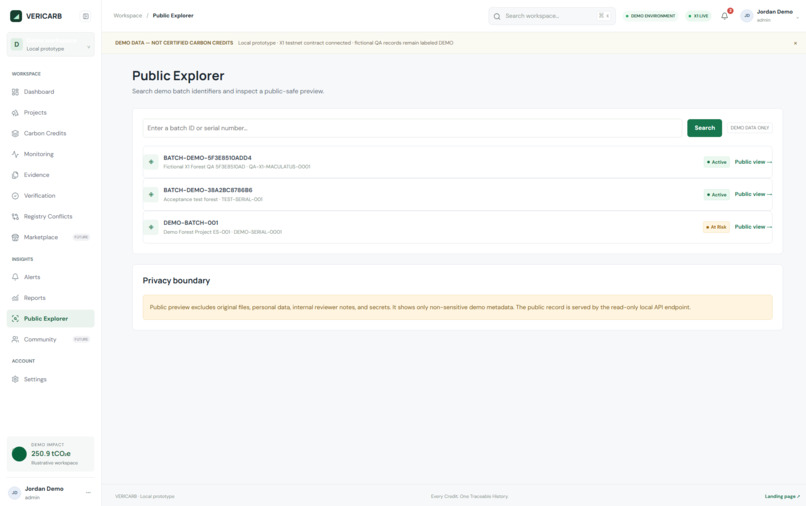Click the FUTURE tag beside Community
The width and height of the screenshot is (806, 506).
click(x=81, y=339)
